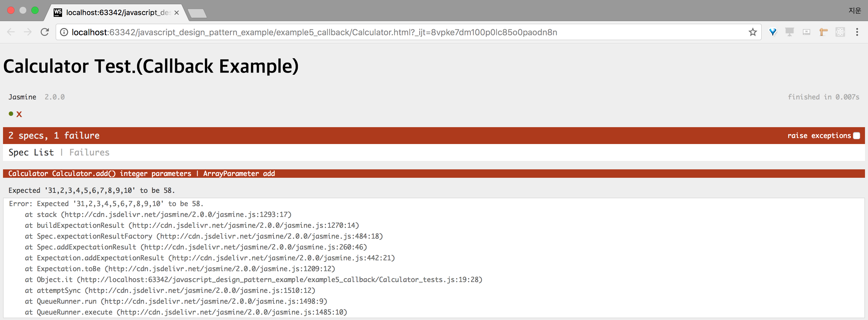Click the '지운' profile name in title bar

point(854,11)
